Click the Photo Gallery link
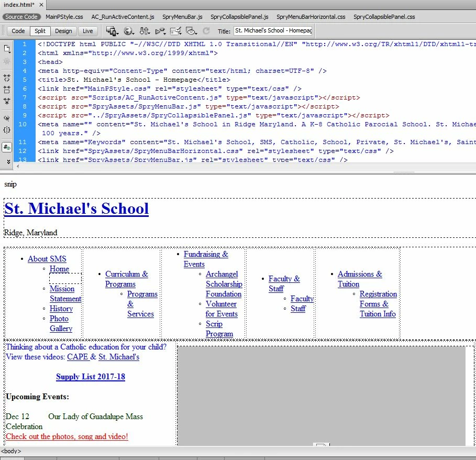Image resolution: width=476 pixels, height=460 pixels. [61, 323]
